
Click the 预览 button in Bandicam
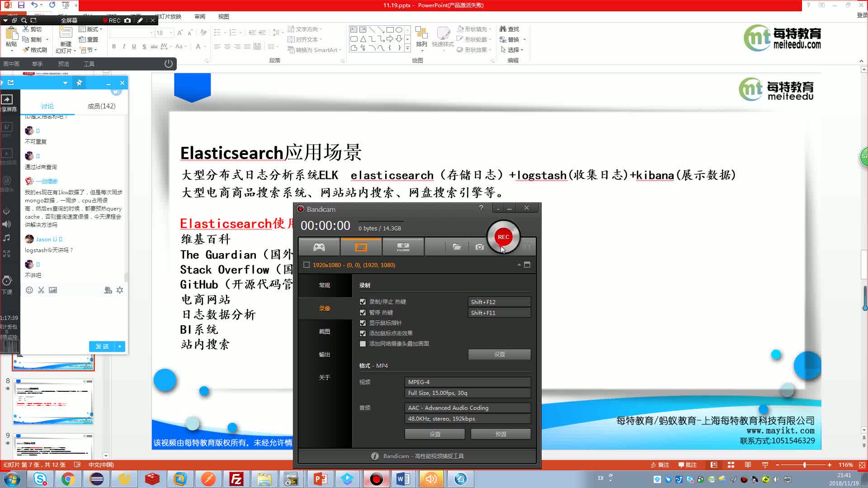[x=501, y=434]
